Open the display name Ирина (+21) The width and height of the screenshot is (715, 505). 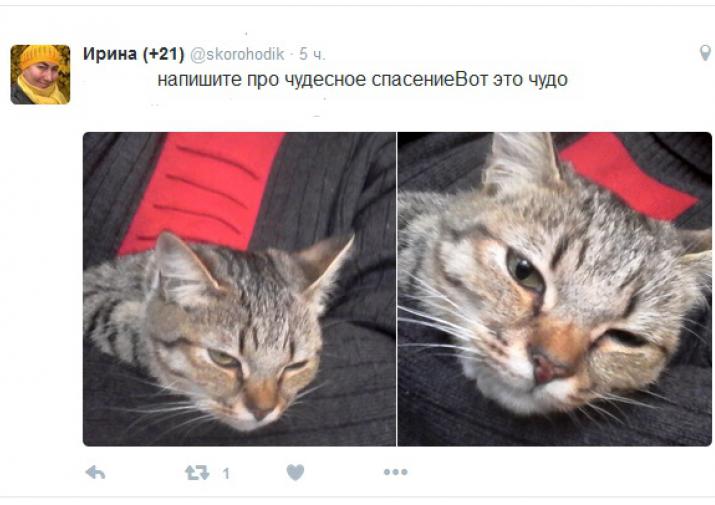(134, 54)
